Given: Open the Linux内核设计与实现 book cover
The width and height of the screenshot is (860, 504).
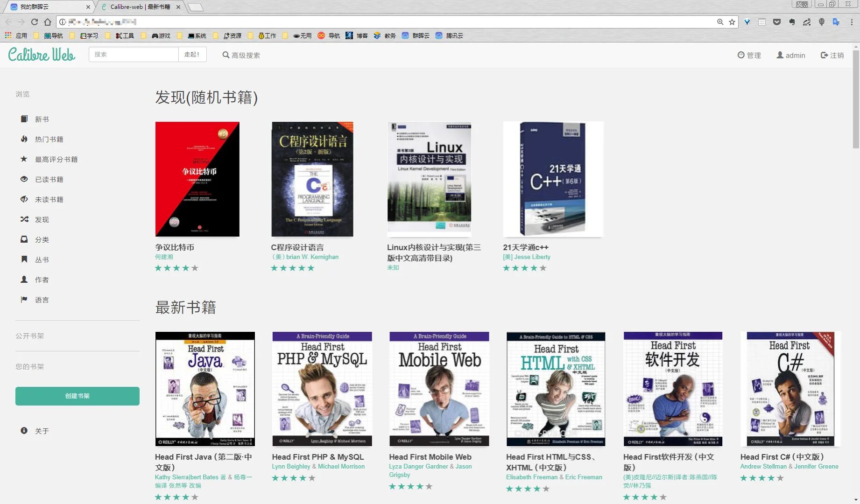Looking at the screenshot, I should (x=429, y=179).
